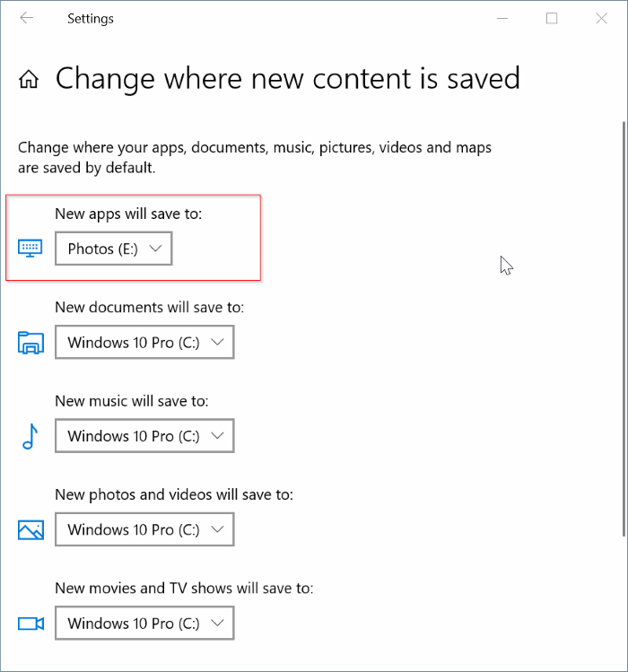Open the new documents drive dropdown
The height and width of the screenshot is (672, 628).
pyautogui.click(x=144, y=342)
